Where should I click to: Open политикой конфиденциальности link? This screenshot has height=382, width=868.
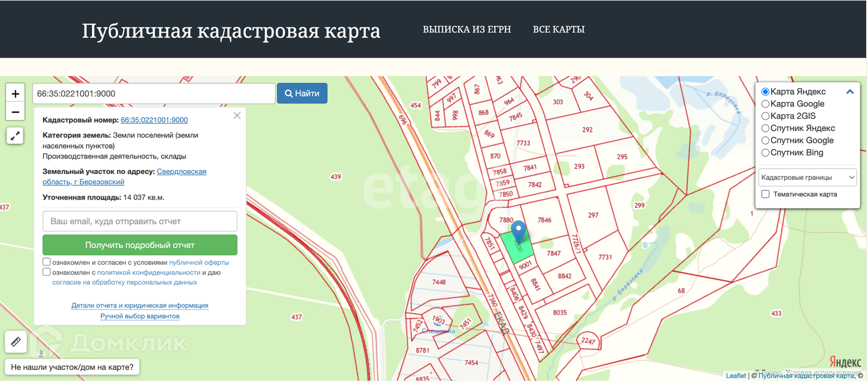click(x=149, y=272)
